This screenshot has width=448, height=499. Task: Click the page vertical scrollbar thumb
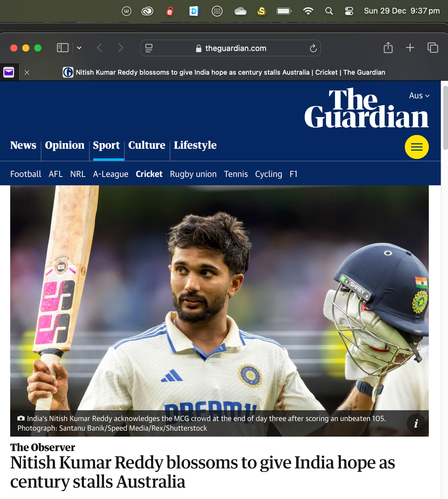pos(445,118)
